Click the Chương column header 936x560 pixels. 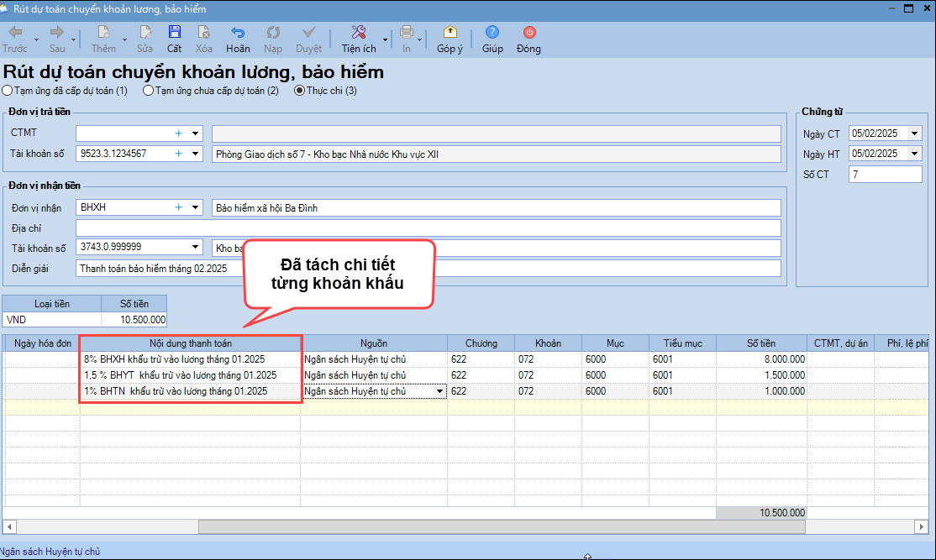pos(481,343)
